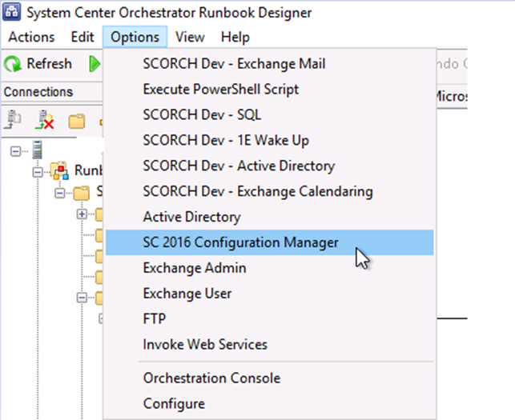Collapse the Runbooks tree node

pos(38,172)
